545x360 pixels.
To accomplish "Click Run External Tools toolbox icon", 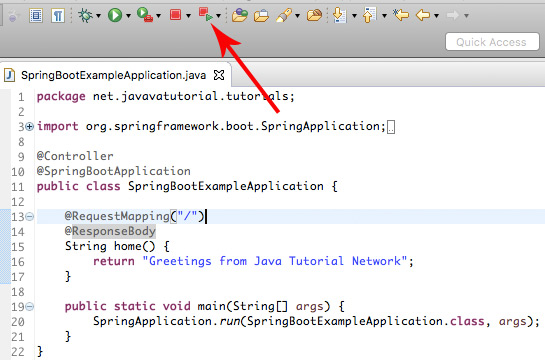I will 145,15.
